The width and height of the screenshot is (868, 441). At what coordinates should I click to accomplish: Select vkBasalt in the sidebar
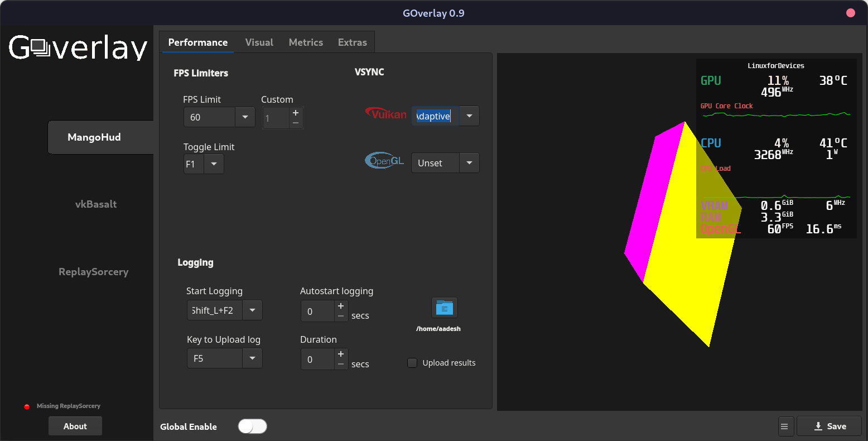tap(96, 204)
